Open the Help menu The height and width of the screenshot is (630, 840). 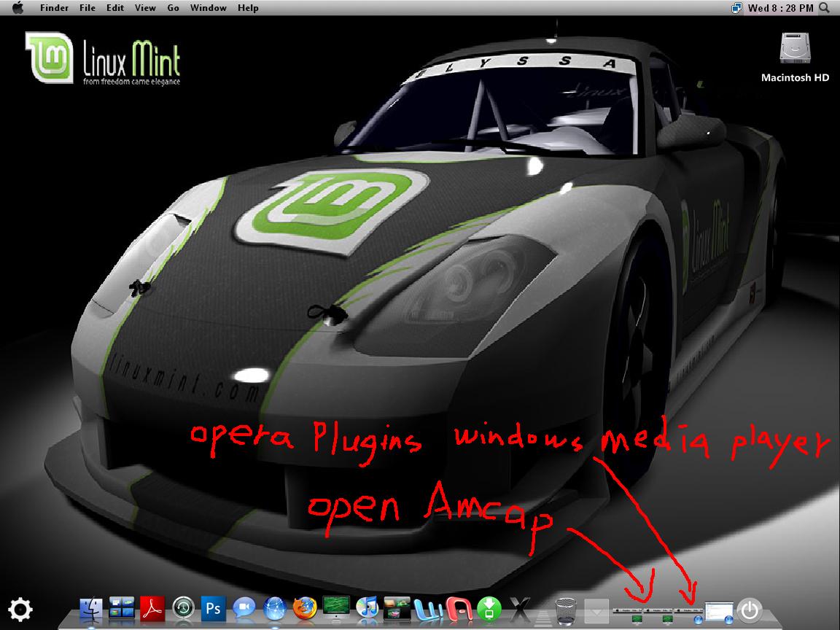click(248, 8)
